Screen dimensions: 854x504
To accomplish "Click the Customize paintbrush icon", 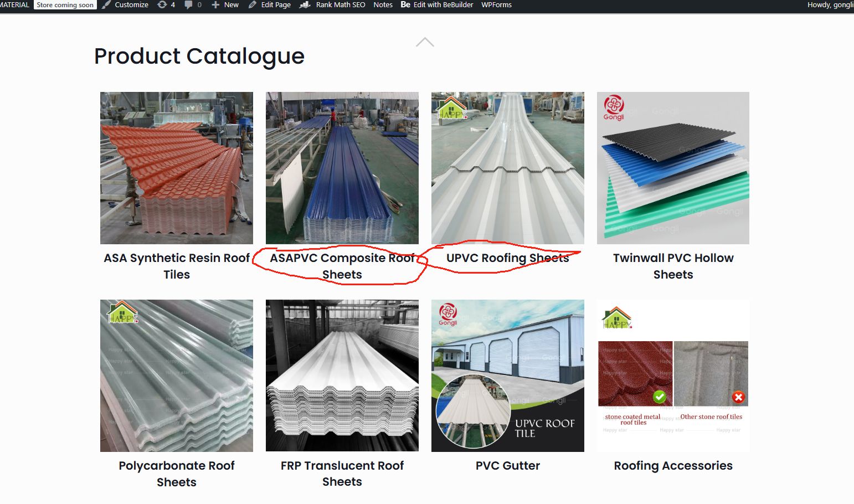I will (x=106, y=5).
